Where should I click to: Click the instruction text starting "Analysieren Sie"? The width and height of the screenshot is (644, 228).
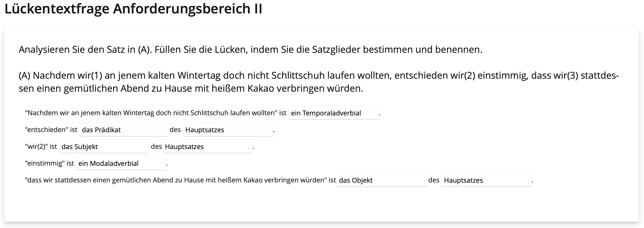pos(250,50)
